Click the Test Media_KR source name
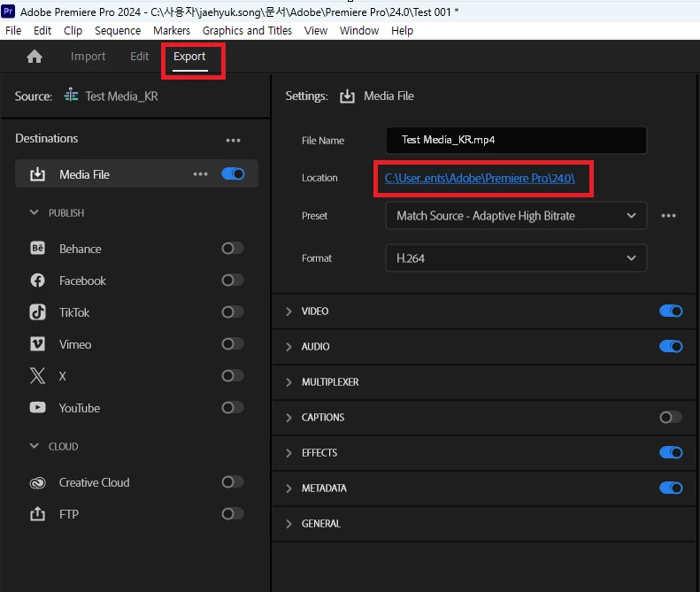 (x=121, y=96)
